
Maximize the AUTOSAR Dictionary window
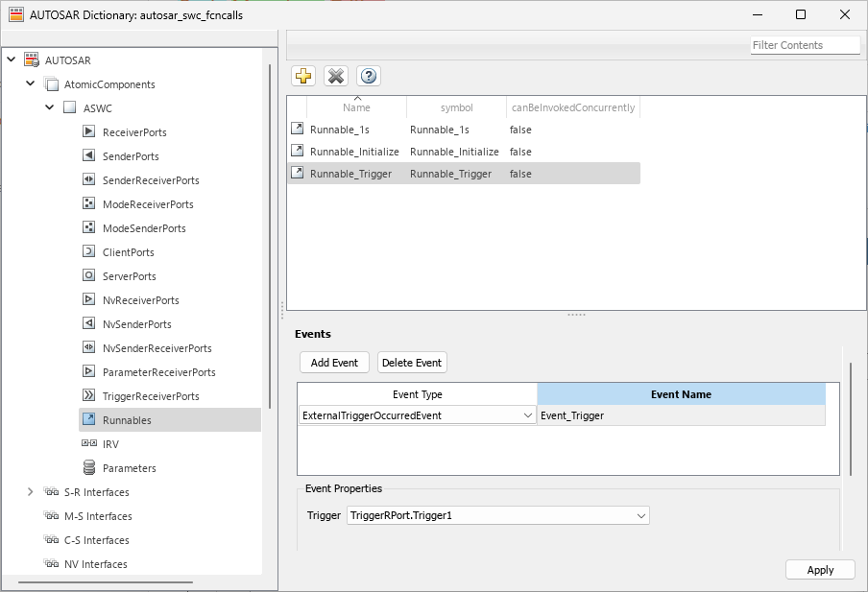pos(801,14)
